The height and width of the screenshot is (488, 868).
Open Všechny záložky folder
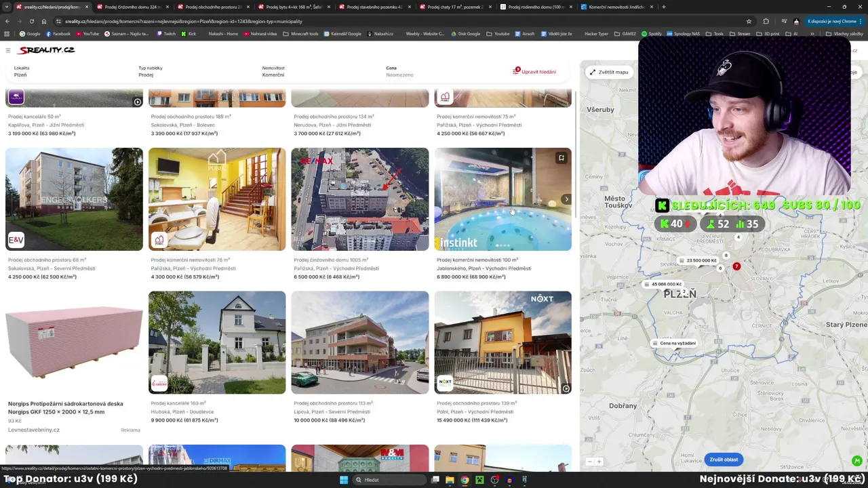click(844, 34)
